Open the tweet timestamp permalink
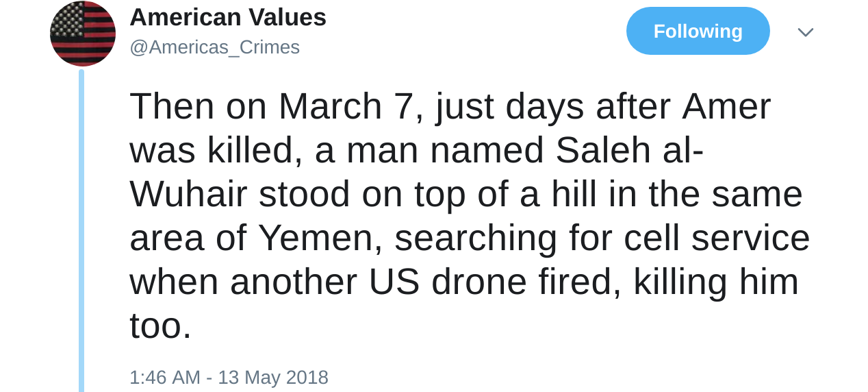The width and height of the screenshot is (868, 392). click(x=229, y=377)
